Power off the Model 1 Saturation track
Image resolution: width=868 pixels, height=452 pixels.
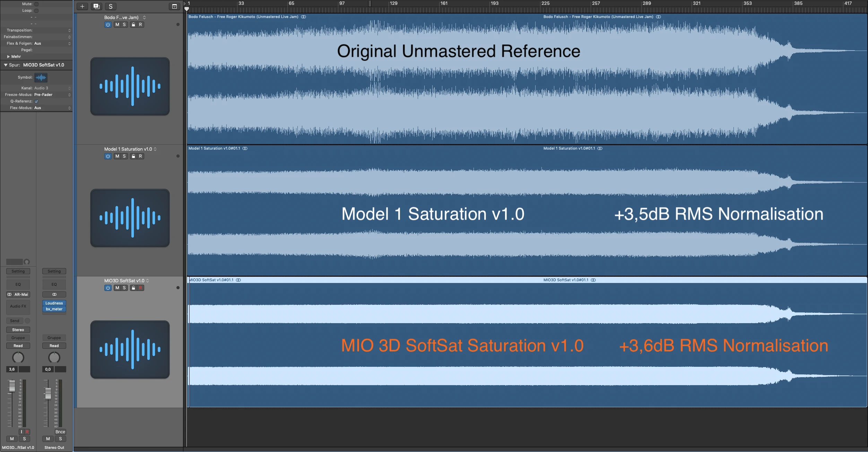tap(108, 156)
